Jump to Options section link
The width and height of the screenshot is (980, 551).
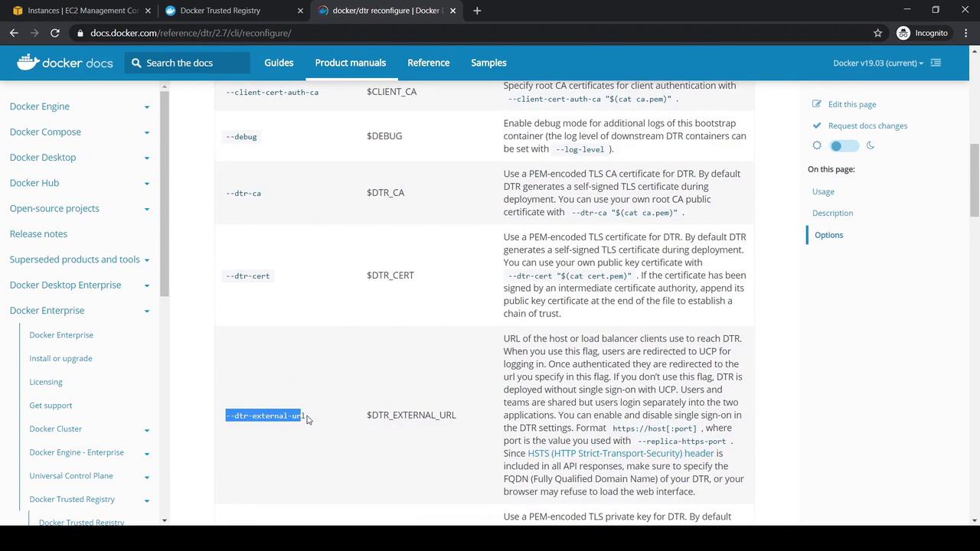tap(828, 235)
